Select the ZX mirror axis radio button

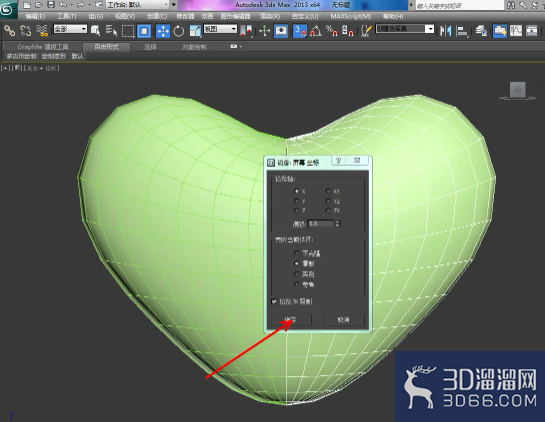(x=328, y=210)
